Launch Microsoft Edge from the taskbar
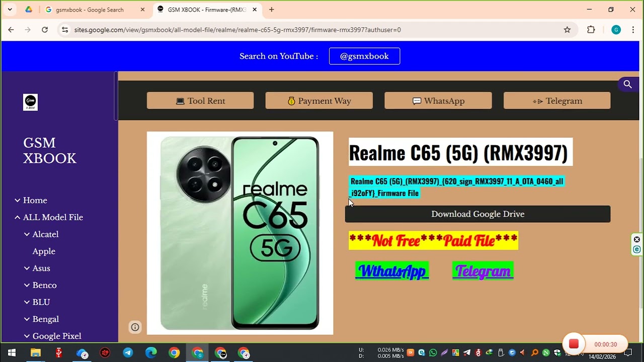This screenshot has width=644, height=362. pos(151,353)
